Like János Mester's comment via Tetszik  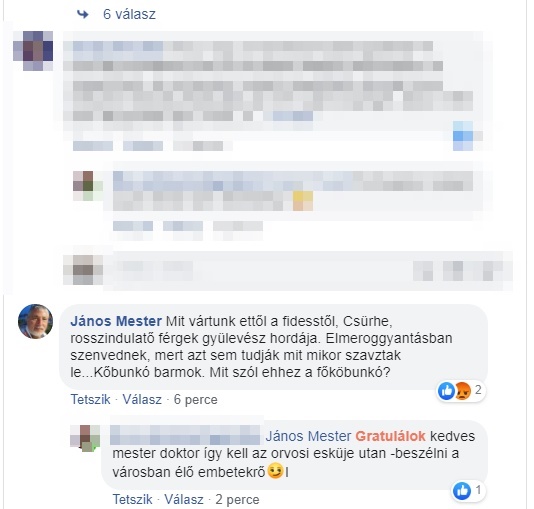(90, 399)
